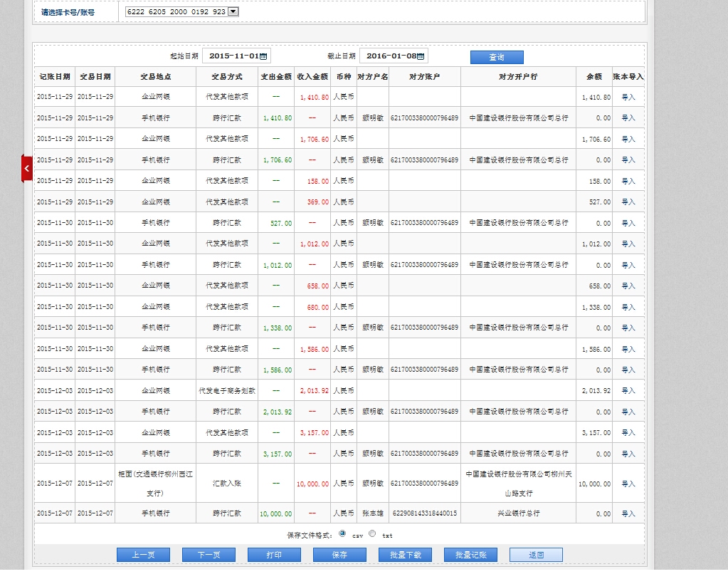Go to previous page with 上一页
This screenshot has height=574, width=728.
[143, 555]
